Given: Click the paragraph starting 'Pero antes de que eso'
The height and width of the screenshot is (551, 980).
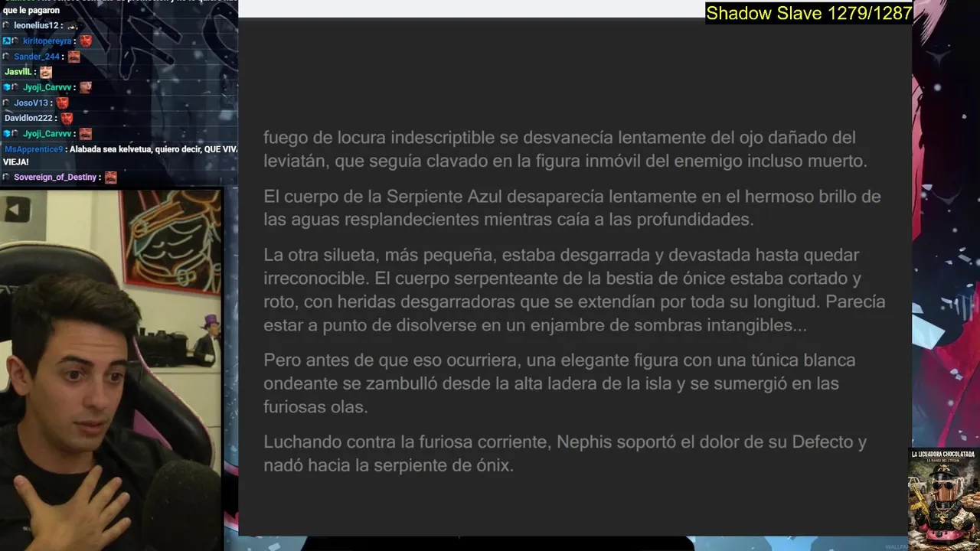Looking at the screenshot, I should [x=560, y=383].
